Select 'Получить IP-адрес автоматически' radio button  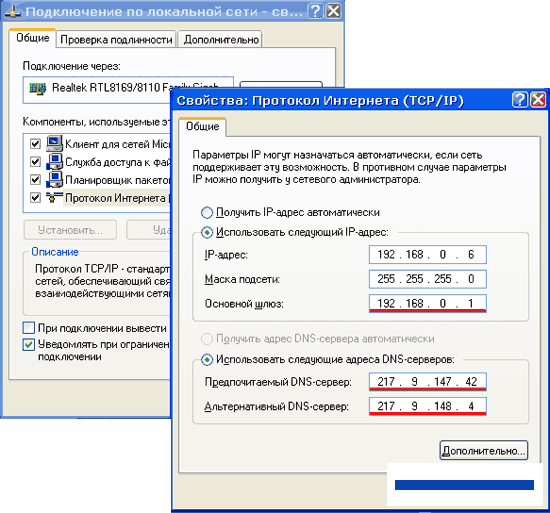tap(207, 212)
